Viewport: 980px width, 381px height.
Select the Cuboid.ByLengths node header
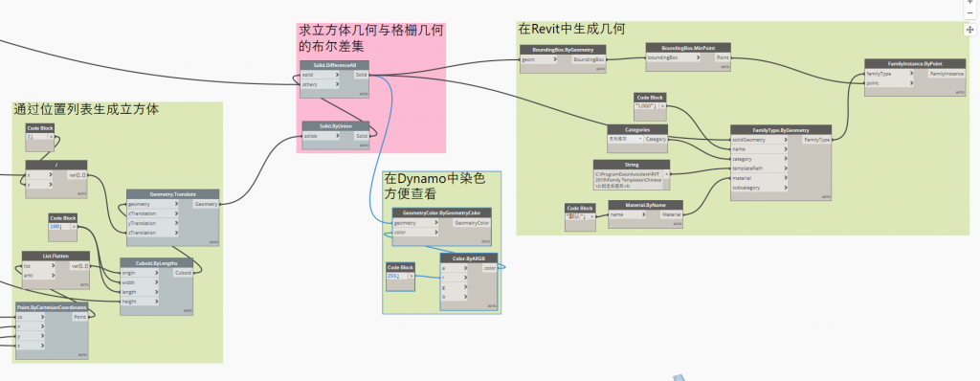point(156,263)
